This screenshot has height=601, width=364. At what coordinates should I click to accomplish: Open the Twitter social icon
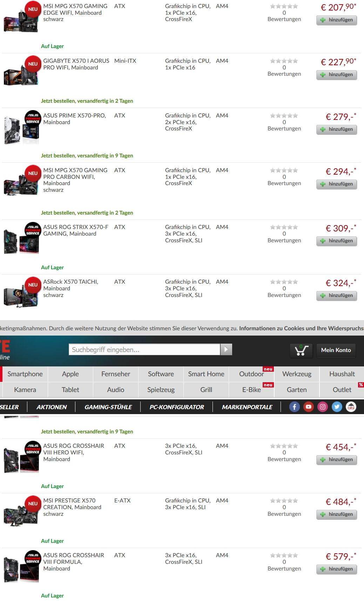point(337,407)
